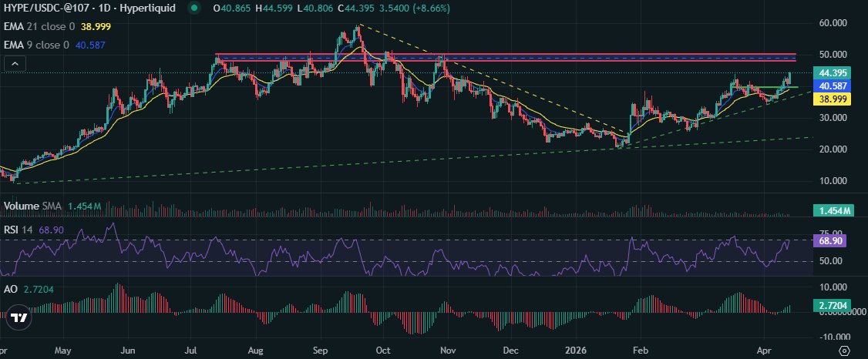Click 50.000 price axis label
868x359 pixels.
834,55
